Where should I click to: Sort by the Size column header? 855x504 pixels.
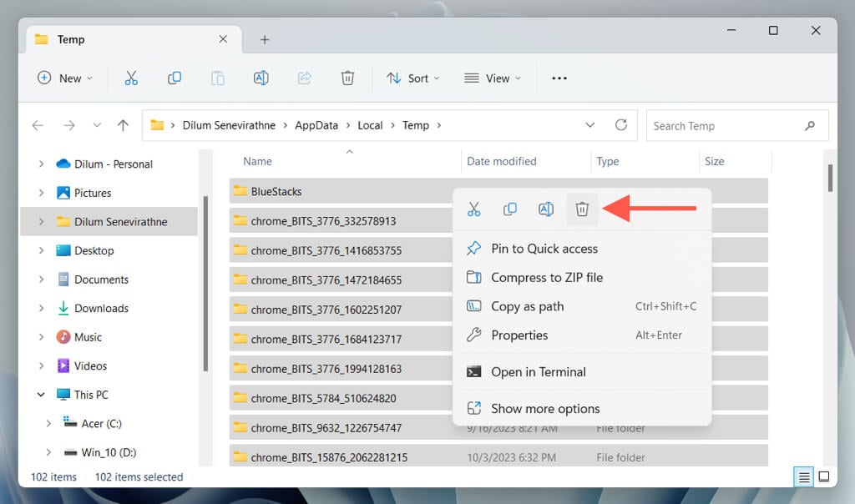(715, 161)
